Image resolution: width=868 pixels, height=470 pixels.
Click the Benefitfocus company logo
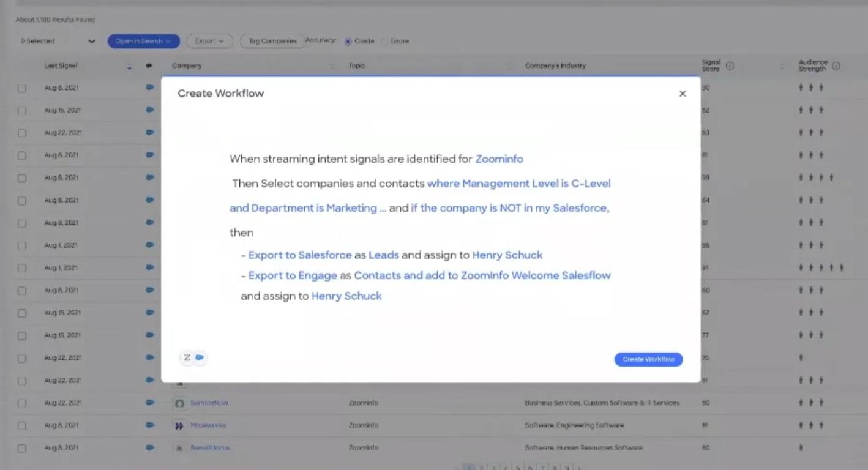click(179, 448)
